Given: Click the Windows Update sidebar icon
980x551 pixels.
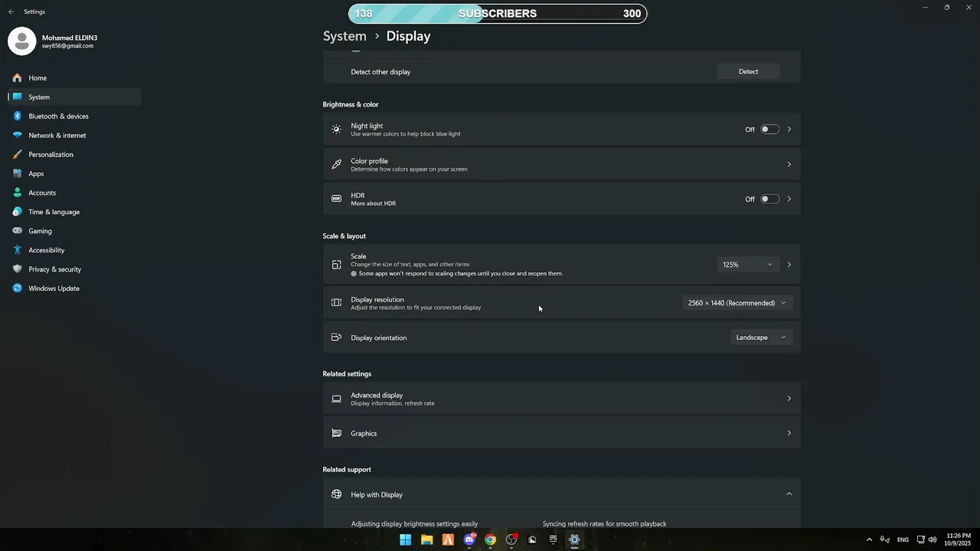Looking at the screenshot, I should pos(17,289).
